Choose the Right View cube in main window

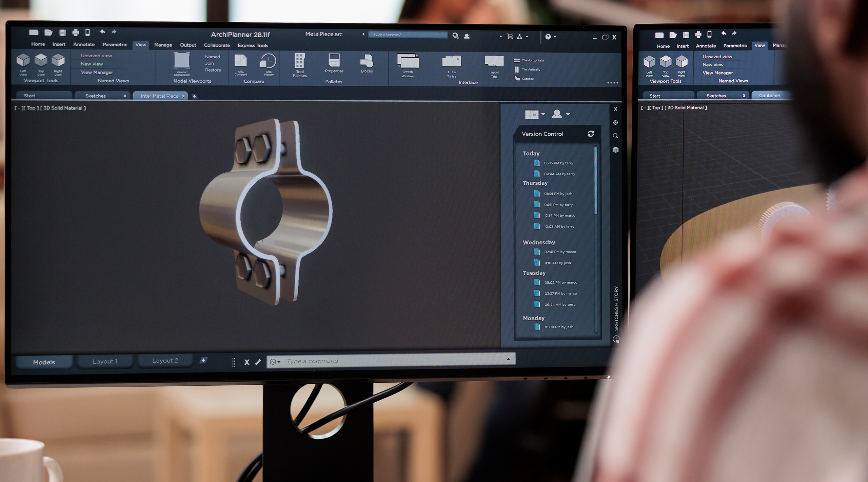click(x=58, y=60)
